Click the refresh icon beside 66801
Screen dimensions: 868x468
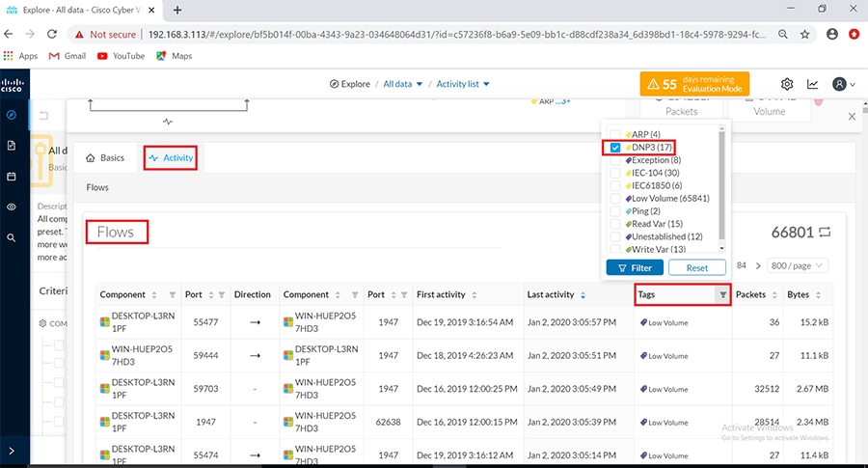point(825,232)
